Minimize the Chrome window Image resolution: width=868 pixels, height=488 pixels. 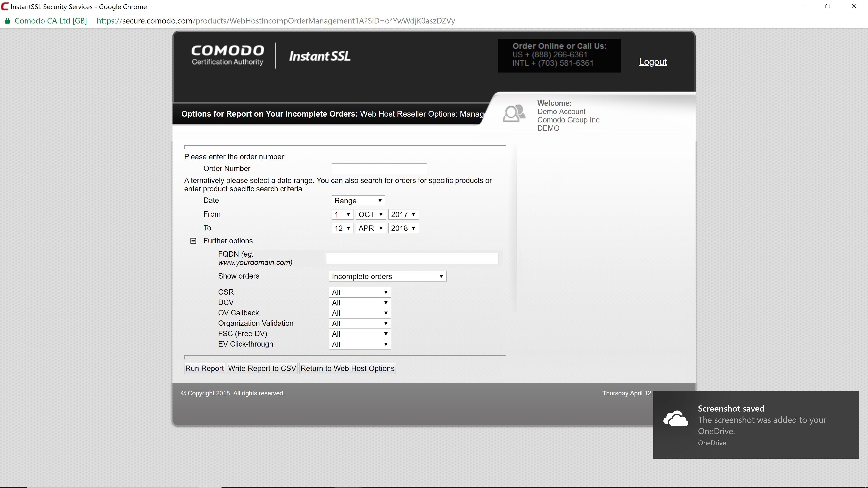click(802, 6)
